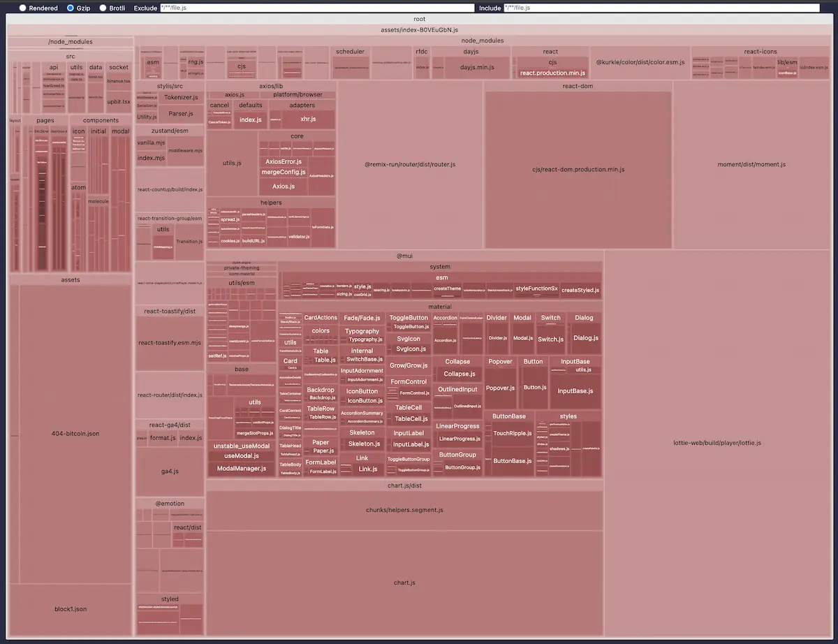
Task: Select the binance.tsx block
Action: 119,82
